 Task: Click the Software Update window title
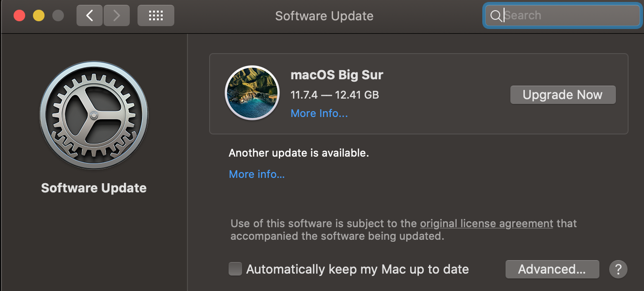click(324, 15)
